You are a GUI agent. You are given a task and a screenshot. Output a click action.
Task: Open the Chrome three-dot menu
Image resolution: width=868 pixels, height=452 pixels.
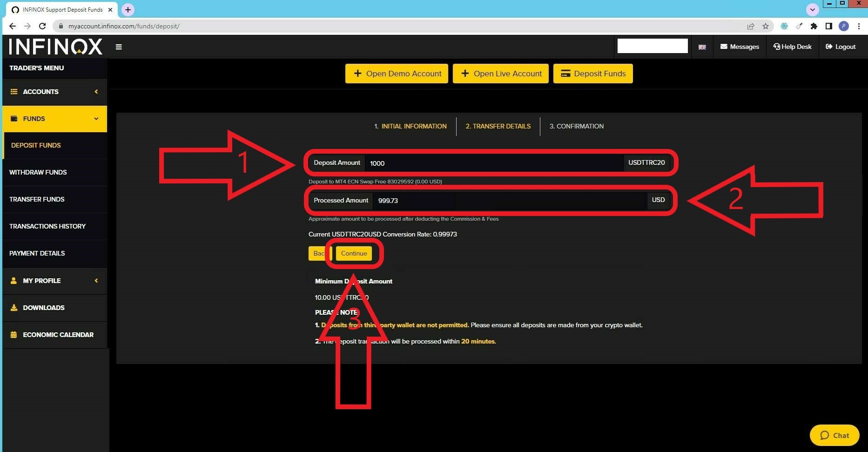point(859,26)
